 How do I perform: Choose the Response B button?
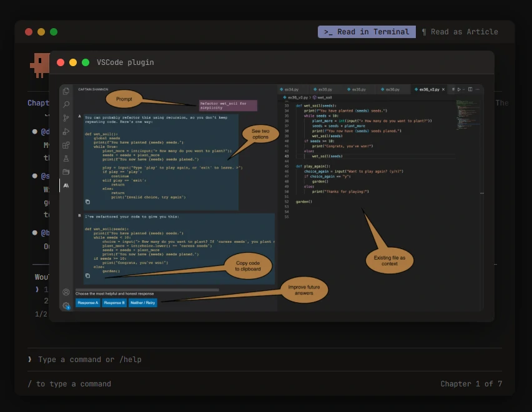114,303
